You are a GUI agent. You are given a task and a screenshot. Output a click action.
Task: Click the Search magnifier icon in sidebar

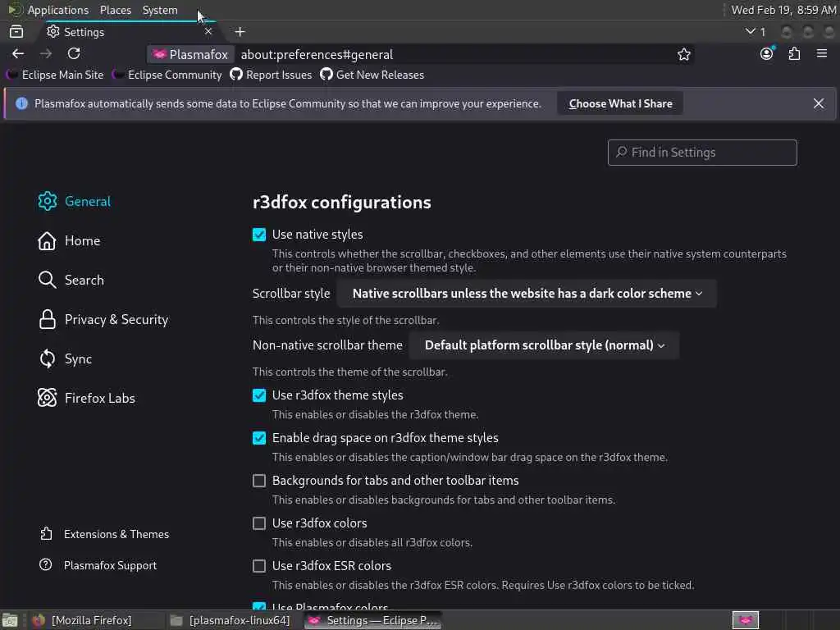(x=47, y=280)
